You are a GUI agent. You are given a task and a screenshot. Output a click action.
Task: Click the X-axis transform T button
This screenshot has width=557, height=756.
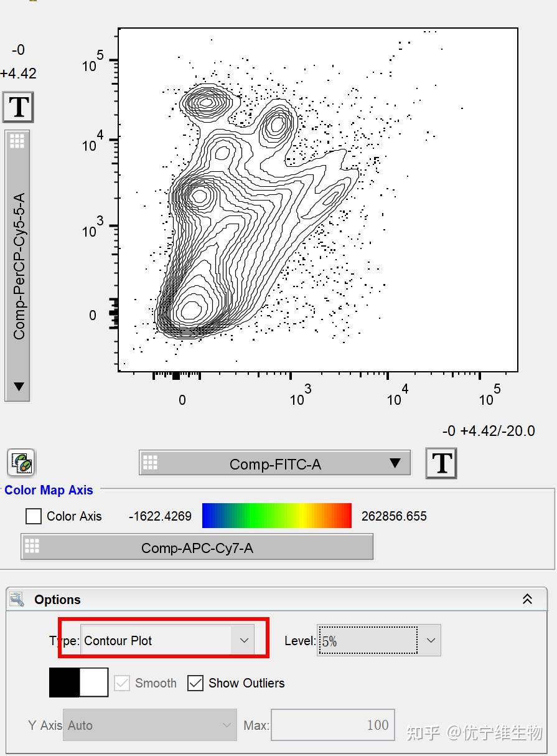click(x=441, y=463)
